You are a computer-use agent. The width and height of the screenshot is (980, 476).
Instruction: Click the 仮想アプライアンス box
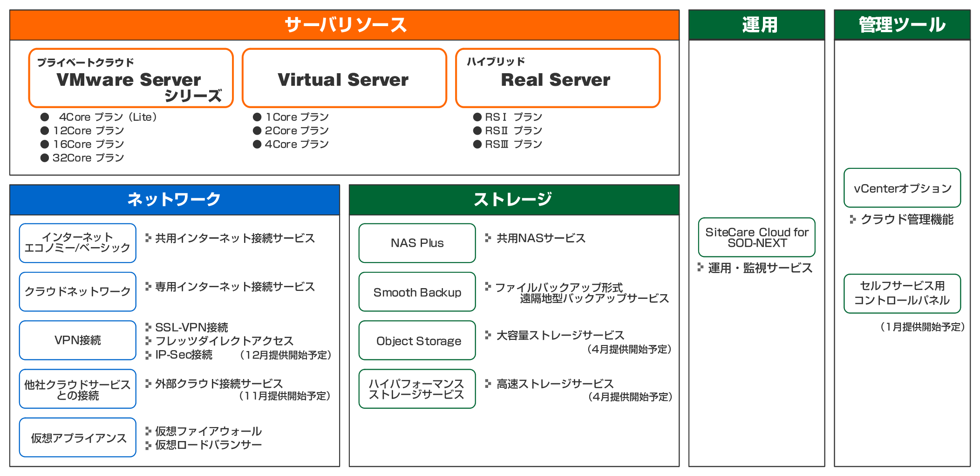point(78,437)
